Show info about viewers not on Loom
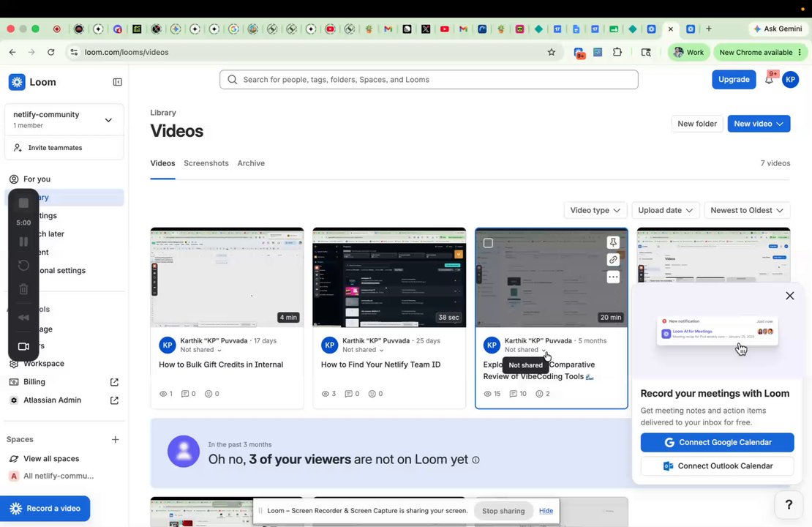 click(x=476, y=460)
